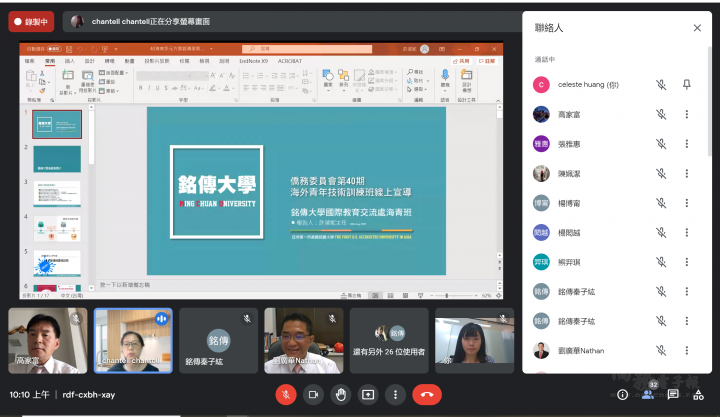720x417 pixels.
Task: Switch to the ACROBAT tab
Action: coord(290,61)
